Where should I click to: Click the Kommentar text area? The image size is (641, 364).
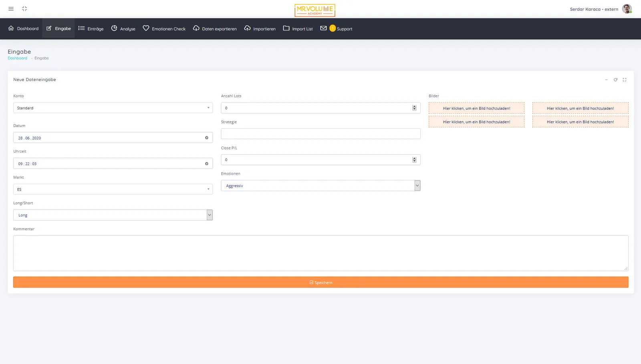pos(320,253)
